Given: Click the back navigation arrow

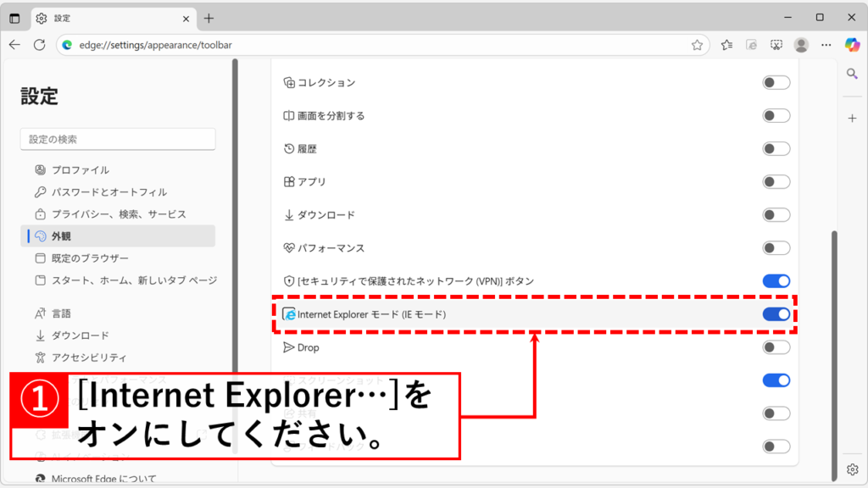Looking at the screenshot, I should pyautogui.click(x=14, y=45).
